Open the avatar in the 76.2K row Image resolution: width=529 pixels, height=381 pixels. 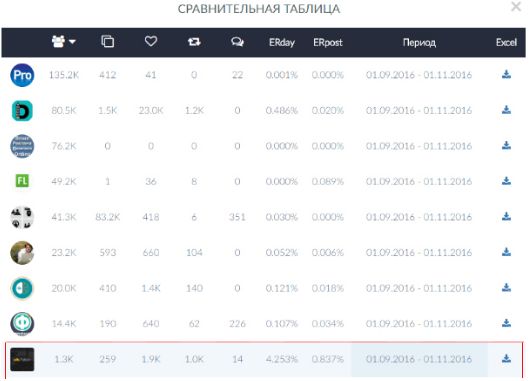(x=22, y=146)
